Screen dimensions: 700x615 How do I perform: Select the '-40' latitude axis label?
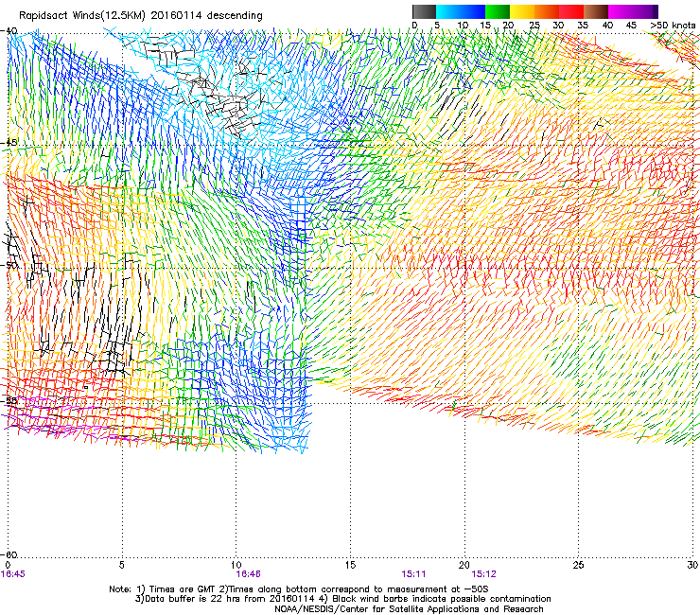pos(9,31)
